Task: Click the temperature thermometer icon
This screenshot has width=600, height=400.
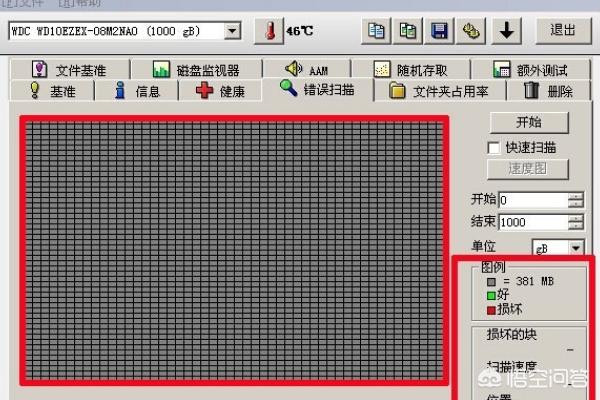Action: pyautogui.click(x=269, y=30)
